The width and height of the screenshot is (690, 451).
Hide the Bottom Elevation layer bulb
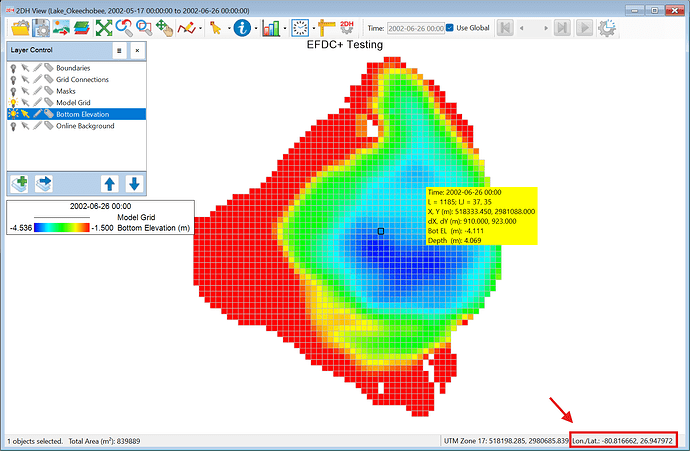tap(13, 114)
